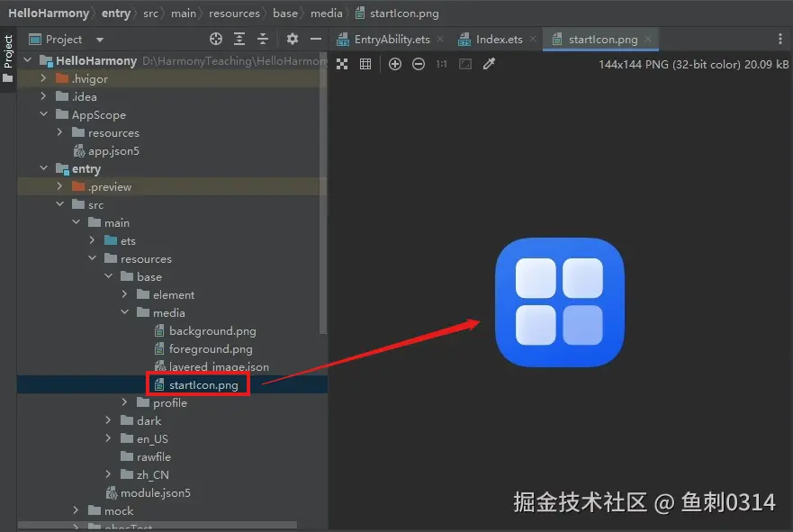Screen dimensions: 793x532
Task: Expand the profile folder
Action: pyautogui.click(x=124, y=402)
